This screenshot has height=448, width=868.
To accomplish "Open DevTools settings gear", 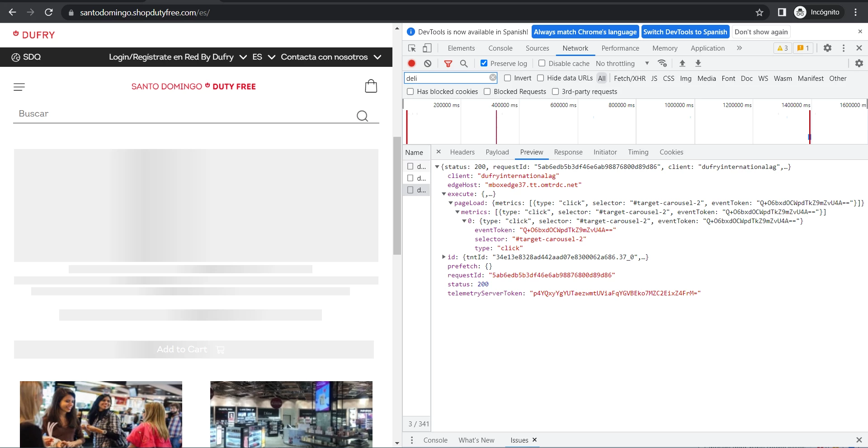I will pyautogui.click(x=827, y=48).
